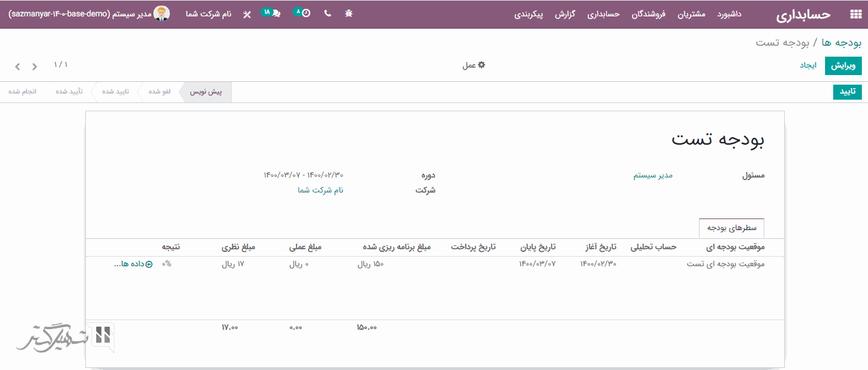Click the user avatar picture
Screen dimensions: 868x370
click(162, 14)
